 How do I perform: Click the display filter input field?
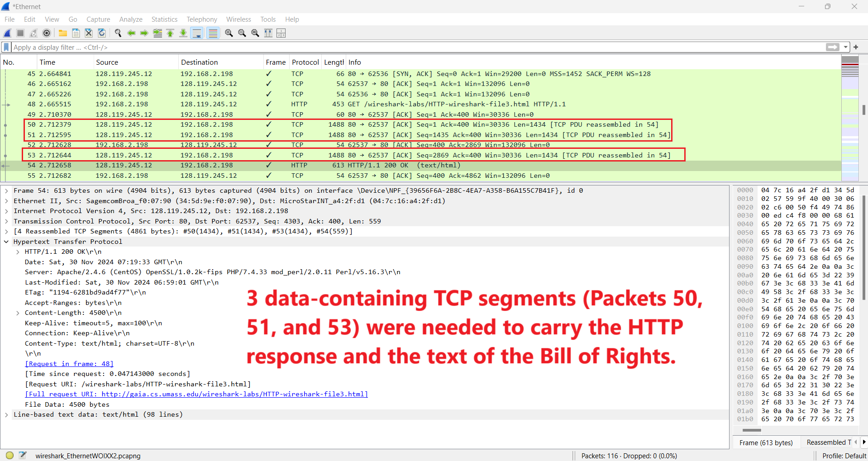(x=418, y=47)
